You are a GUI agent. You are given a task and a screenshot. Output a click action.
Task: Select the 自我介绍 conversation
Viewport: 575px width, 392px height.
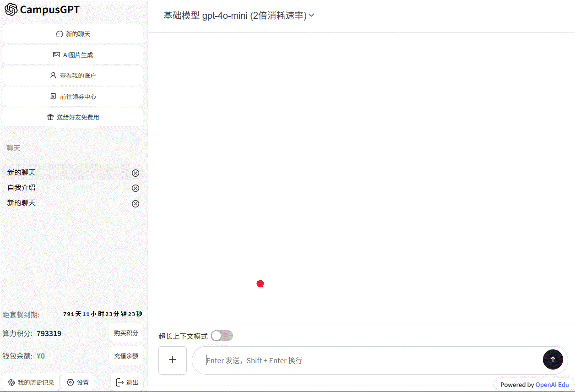coord(22,188)
